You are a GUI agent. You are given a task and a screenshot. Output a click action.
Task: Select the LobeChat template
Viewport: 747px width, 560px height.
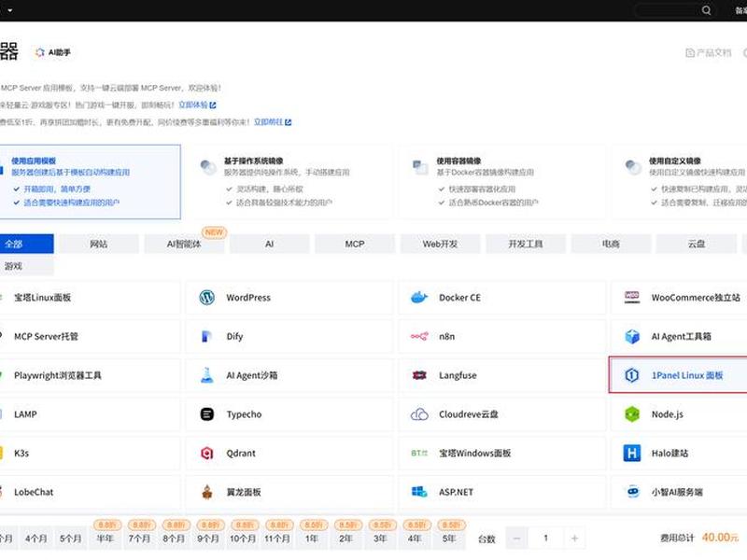click(90, 492)
